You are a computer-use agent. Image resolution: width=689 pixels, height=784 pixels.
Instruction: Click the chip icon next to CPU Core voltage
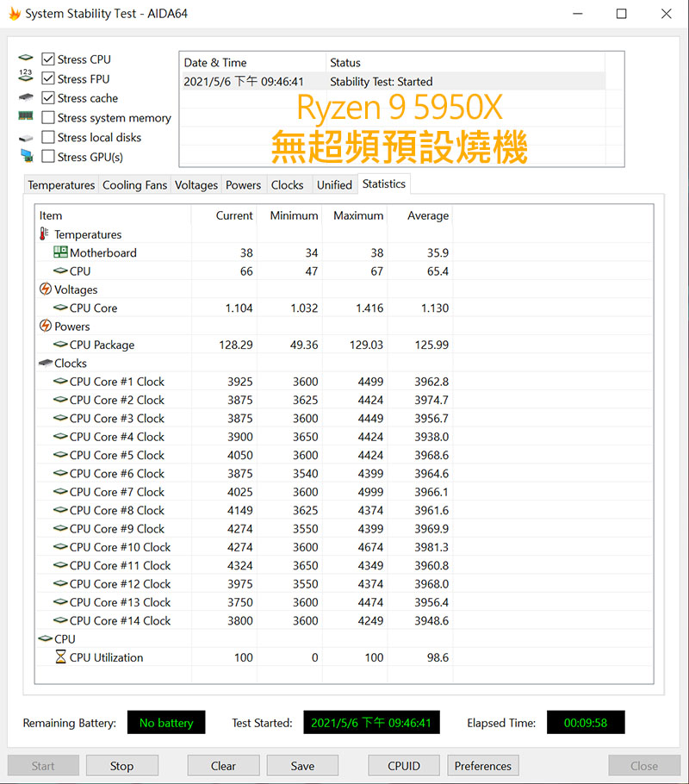point(60,308)
